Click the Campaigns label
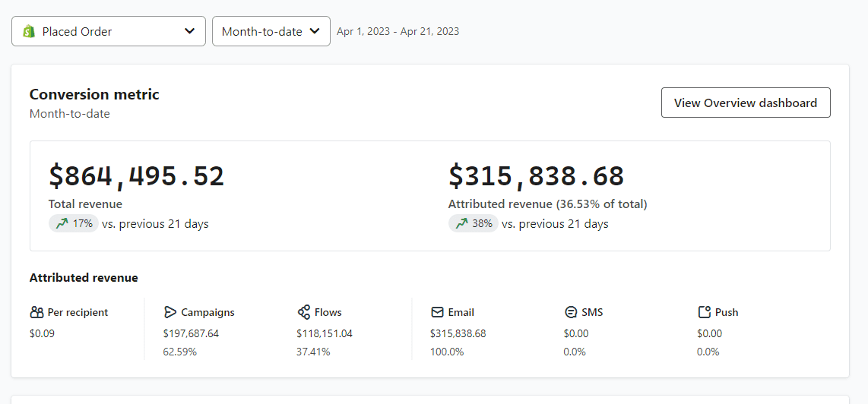868x404 pixels. click(x=207, y=312)
